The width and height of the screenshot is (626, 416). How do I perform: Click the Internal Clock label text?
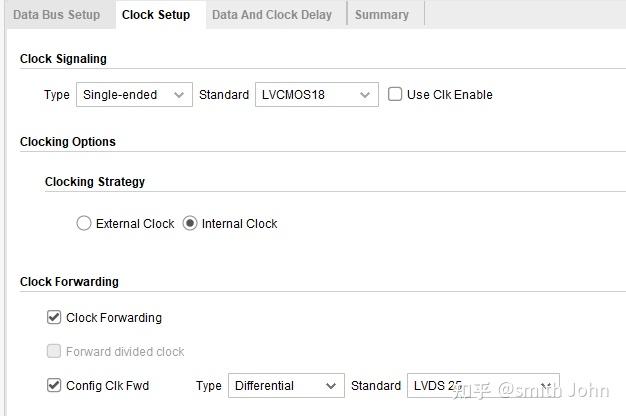(x=239, y=224)
